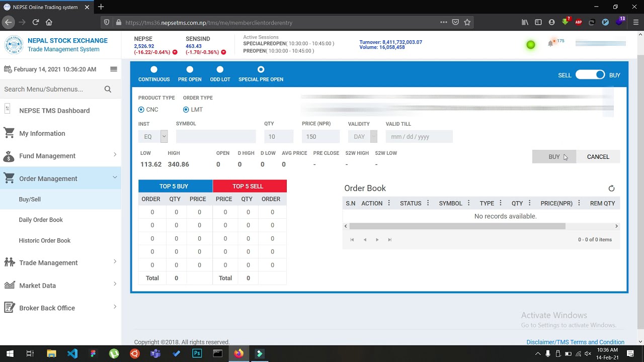Click the hamburger menu icon beside date
Screen dimensions: 644x362
pyautogui.click(x=114, y=69)
